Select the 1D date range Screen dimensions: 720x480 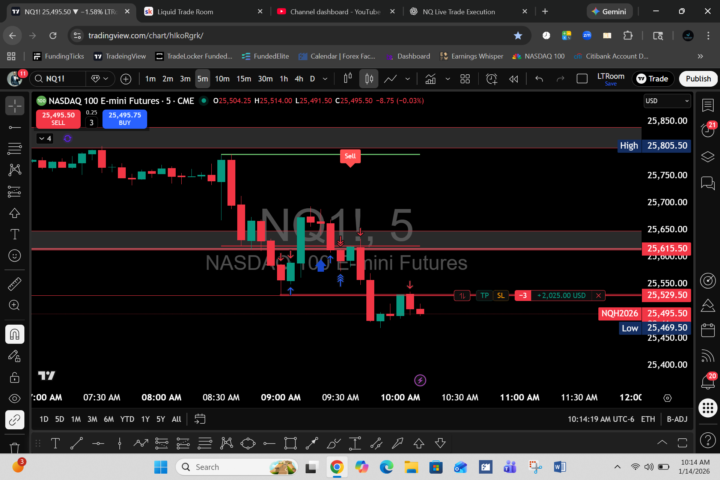[x=44, y=419]
